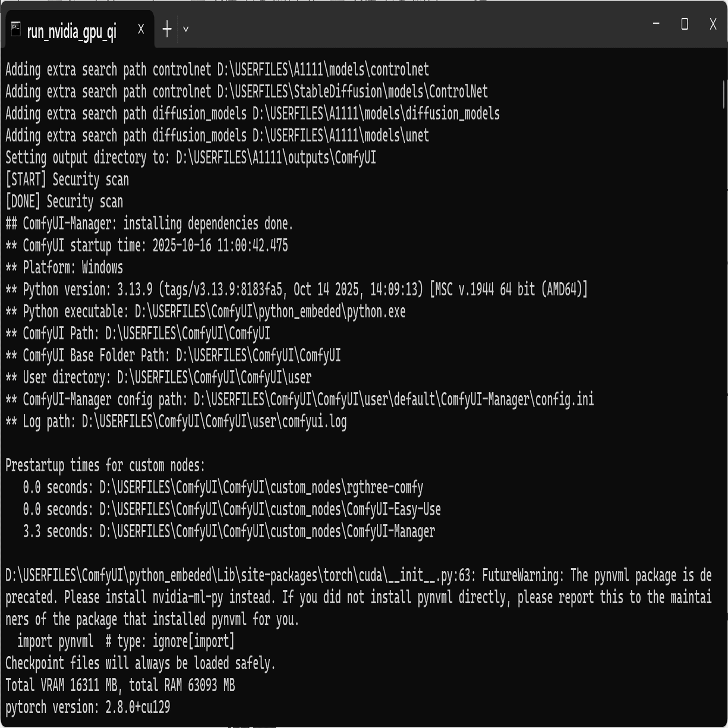Click the Python executable path line

point(206,311)
